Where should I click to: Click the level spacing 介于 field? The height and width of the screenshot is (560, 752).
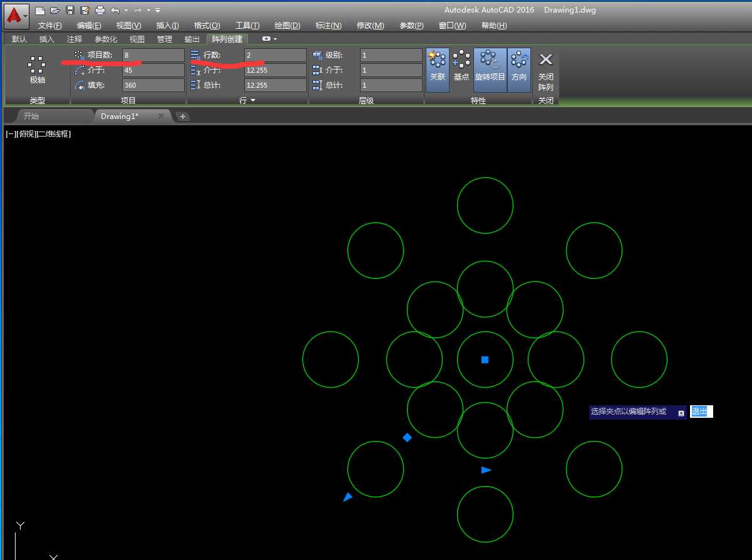391,70
